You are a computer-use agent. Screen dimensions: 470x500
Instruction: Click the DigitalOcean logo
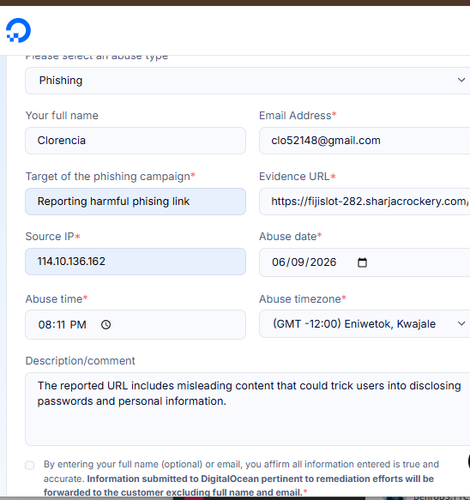tap(18, 30)
